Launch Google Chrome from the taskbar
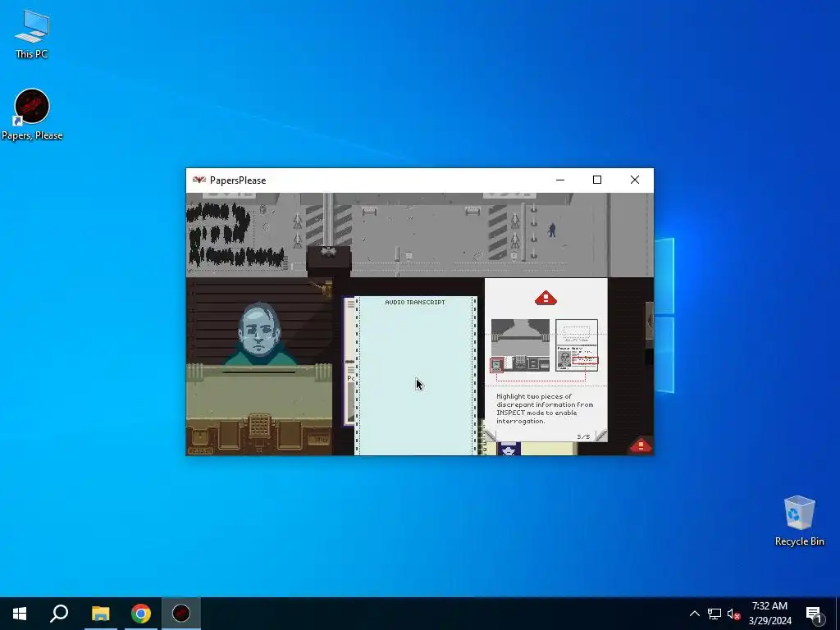The height and width of the screenshot is (630, 840). click(x=141, y=614)
